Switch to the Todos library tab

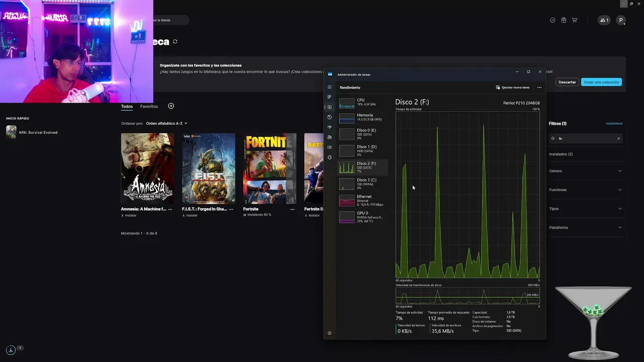[127, 107]
